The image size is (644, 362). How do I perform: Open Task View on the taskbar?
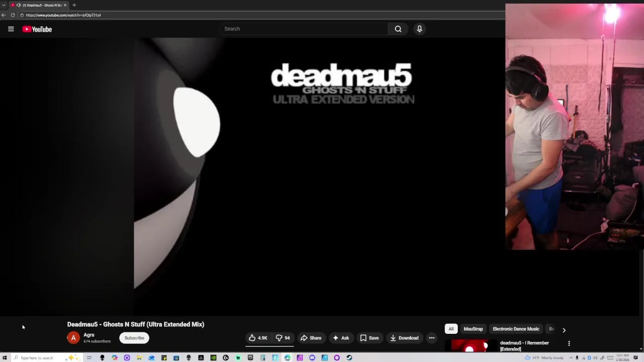89,357
